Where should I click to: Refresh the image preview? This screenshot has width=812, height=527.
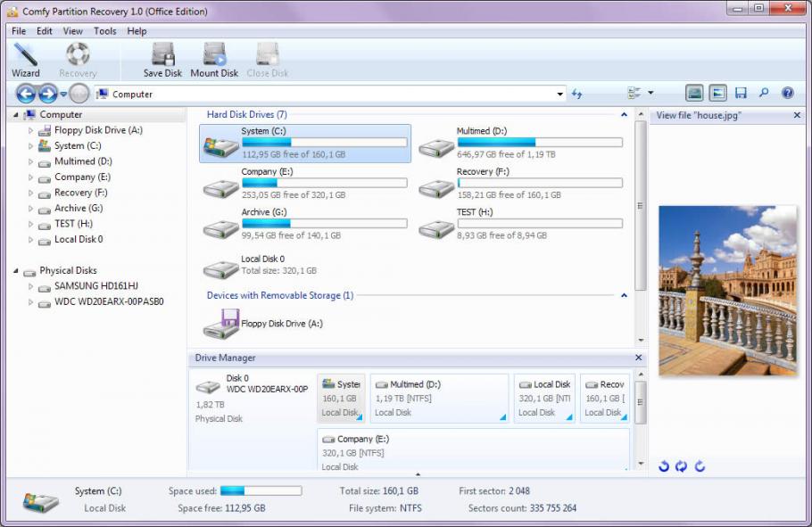tap(681, 465)
